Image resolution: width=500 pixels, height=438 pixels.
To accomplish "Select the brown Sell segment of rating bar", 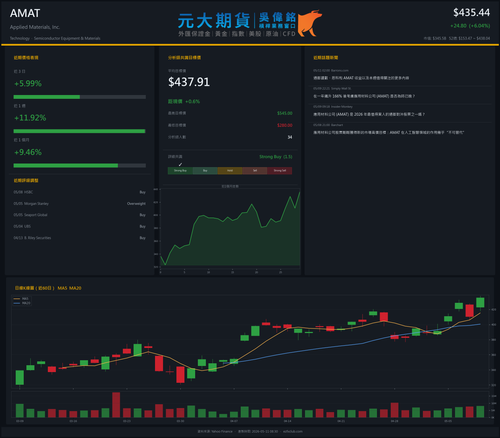I will (255, 171).
